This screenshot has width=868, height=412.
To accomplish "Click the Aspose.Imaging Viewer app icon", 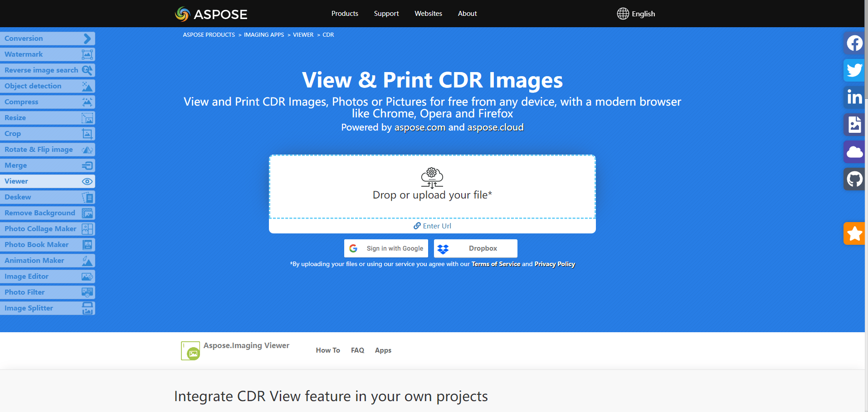I will click(x=190, y=350).
